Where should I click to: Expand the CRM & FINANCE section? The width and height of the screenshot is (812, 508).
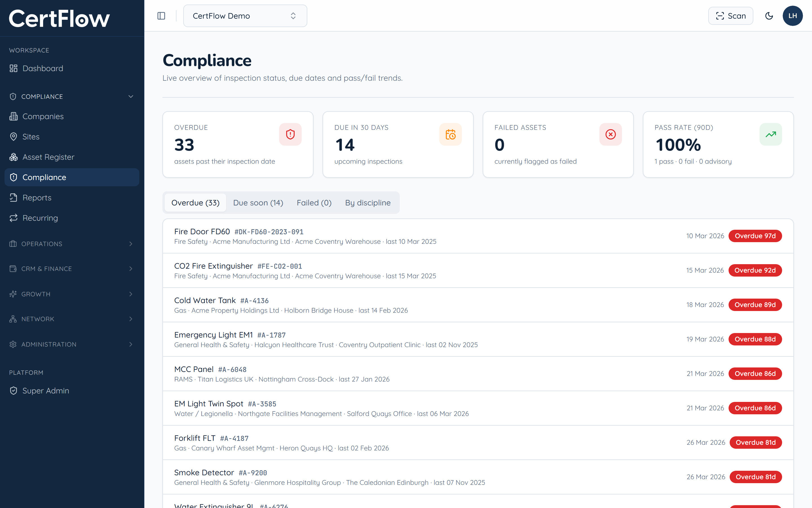tap(72, 269)
